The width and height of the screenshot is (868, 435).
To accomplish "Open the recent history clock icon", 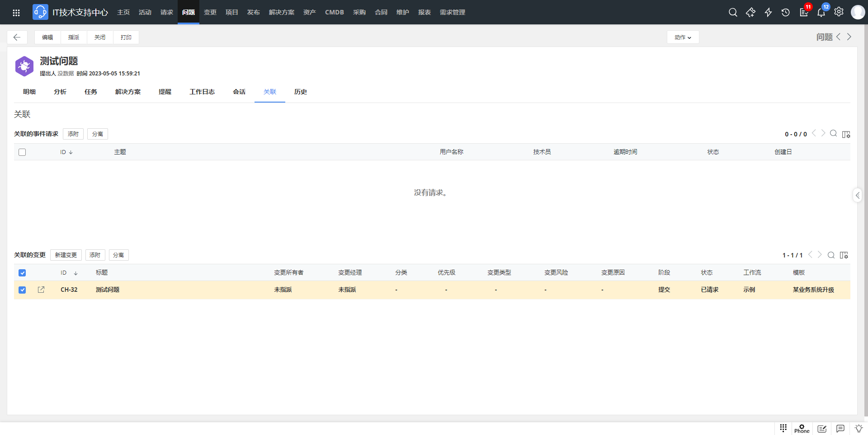I will (786, 12).
